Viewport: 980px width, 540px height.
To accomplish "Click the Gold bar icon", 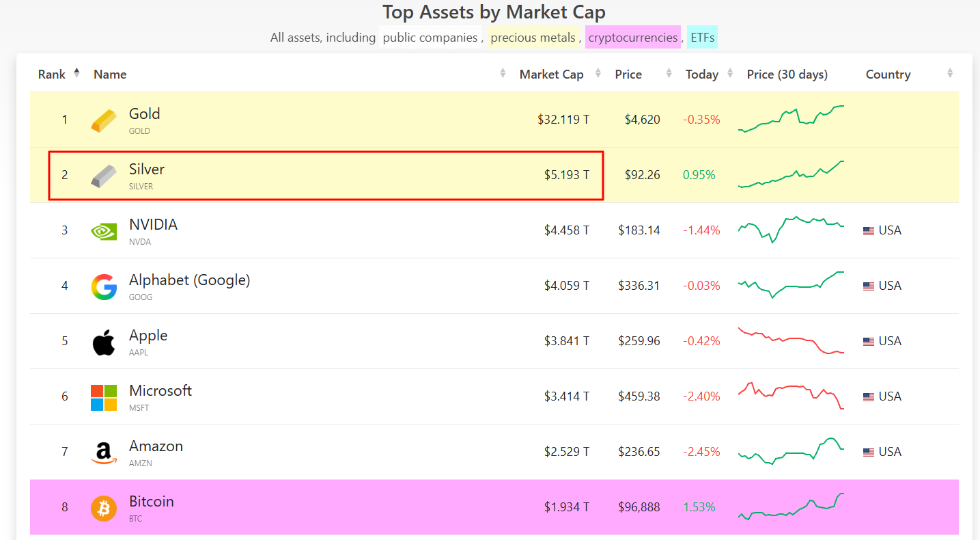I will point(104,120).
